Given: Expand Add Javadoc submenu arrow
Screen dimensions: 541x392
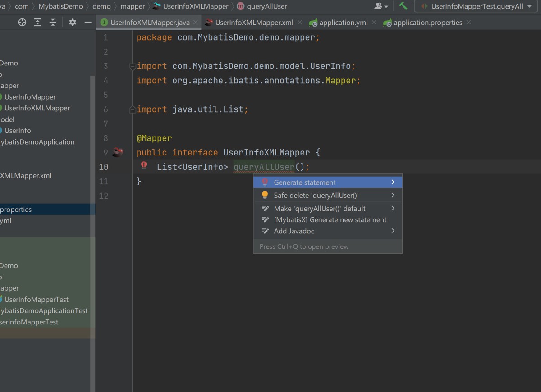Looking at the screenshot, I should (393, 231).
